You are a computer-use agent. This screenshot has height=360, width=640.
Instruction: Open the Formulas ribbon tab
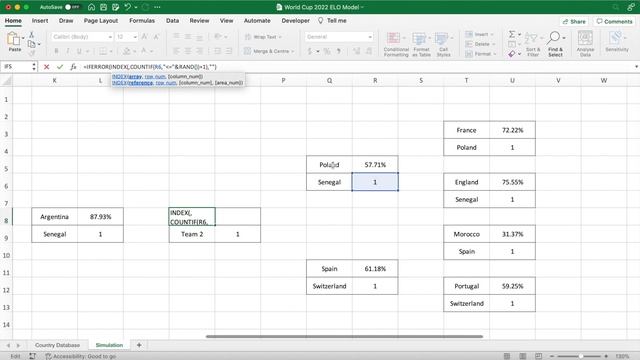(142, 20)
